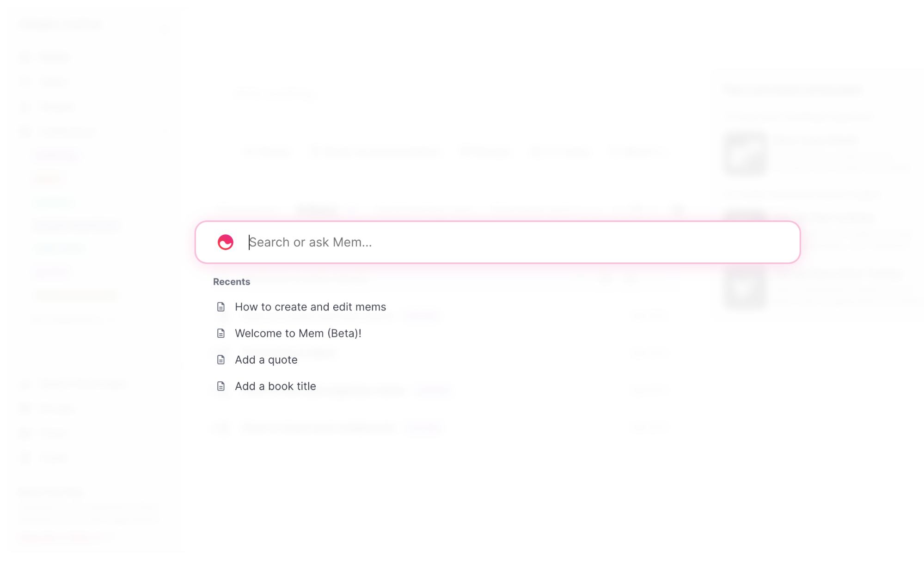Click the lower thumbnail in the right panel
The height and width of the screenshot is (561, 924).
[x=745, y=290]
